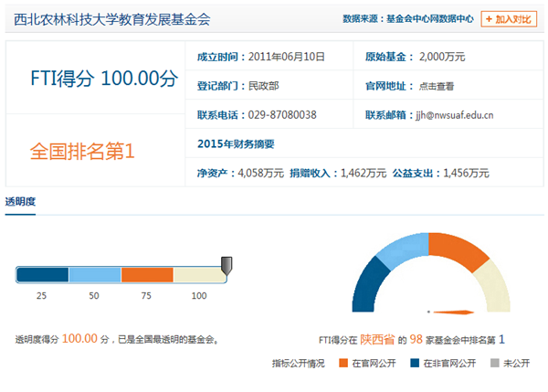
Task: Click the orange segment of the score bar
Action: click(146, 275)
